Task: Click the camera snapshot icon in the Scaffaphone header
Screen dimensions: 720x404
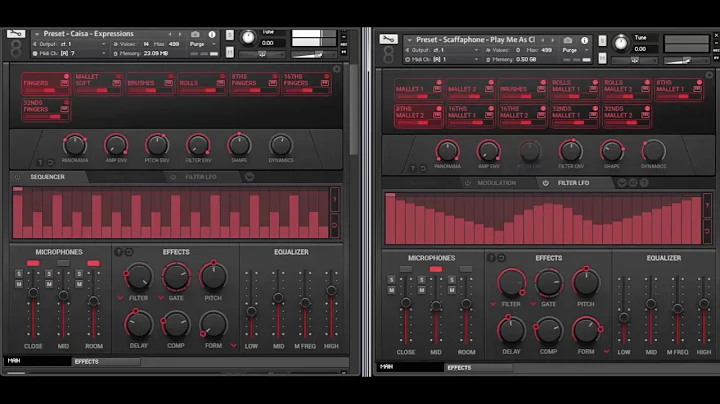Action: pos(568,40)
